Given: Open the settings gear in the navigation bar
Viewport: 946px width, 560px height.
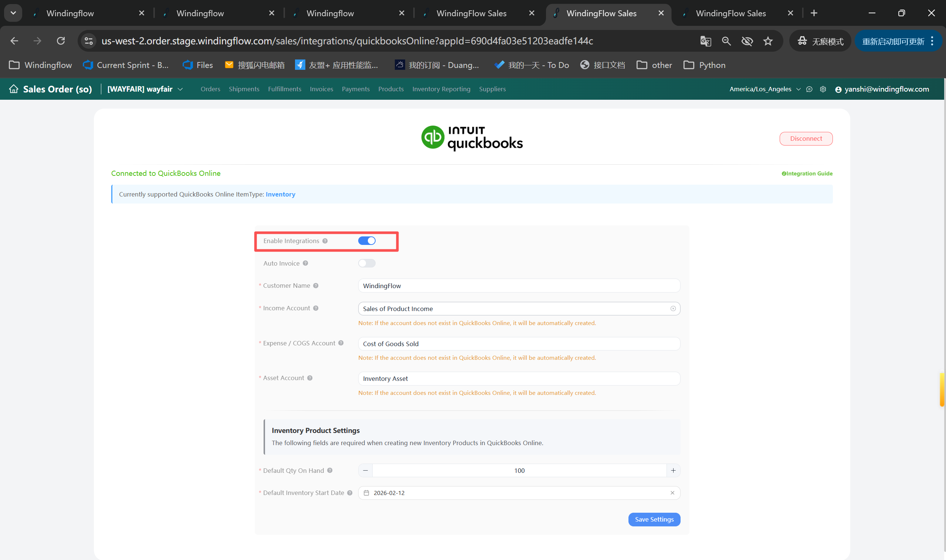Looking at the screenshot, I should [x=823, y=89].
